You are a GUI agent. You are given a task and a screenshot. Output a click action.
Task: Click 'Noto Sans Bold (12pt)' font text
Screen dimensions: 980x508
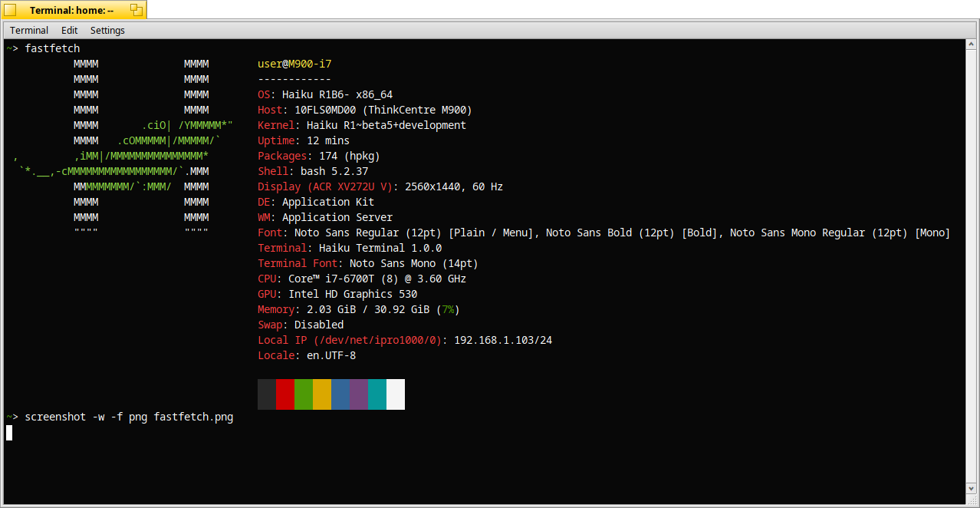610,233
